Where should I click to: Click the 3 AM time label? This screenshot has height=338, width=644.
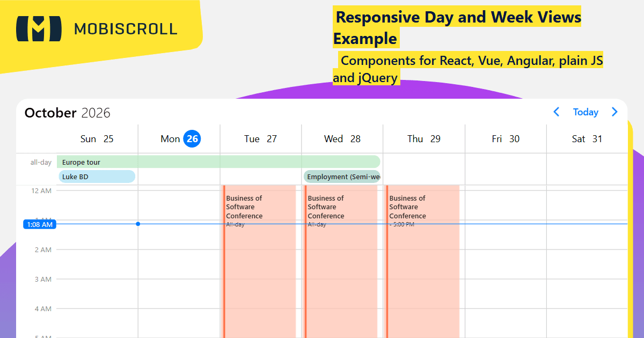(x=42, y=279)
